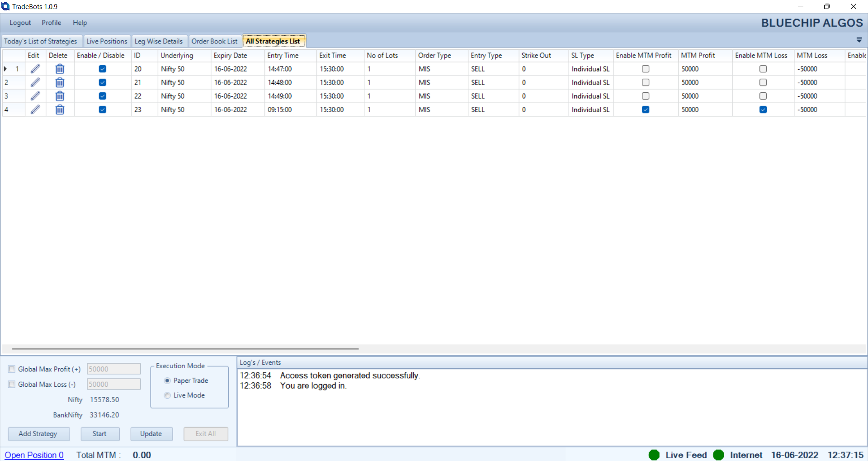Click the status bar clock 12:37:15
Screen dimensions: 868x461
click(845, 455)
